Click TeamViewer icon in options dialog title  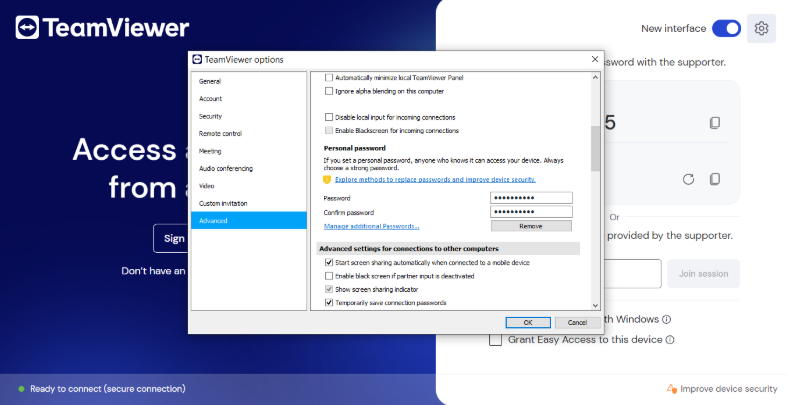197,59
